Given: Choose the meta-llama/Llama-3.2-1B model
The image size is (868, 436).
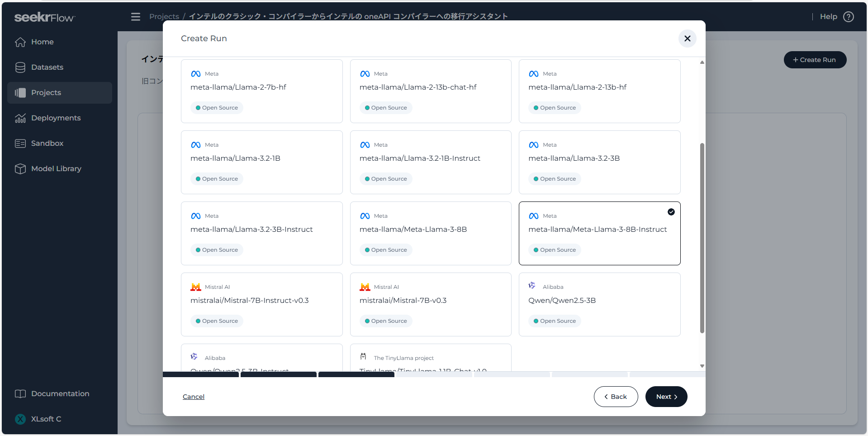Looking at the screenshot, I should click(x=261, y=163).
